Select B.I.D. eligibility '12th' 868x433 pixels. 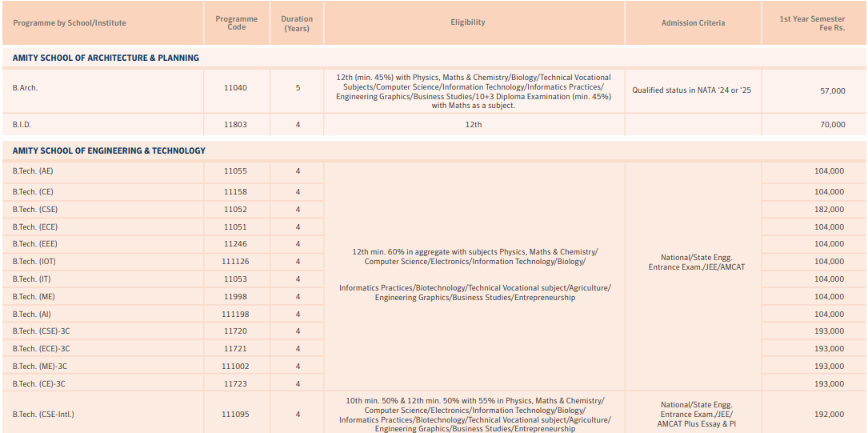pyautogui.click(x=474, y=125)
